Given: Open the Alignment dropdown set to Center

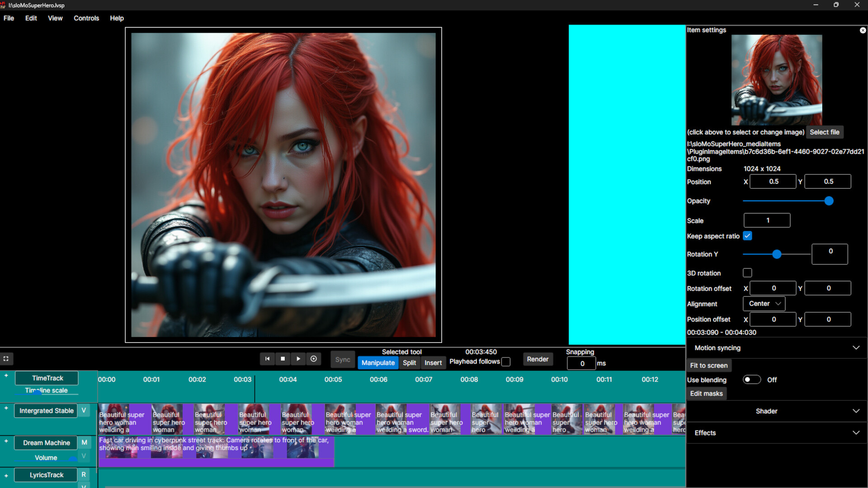Looking at the screenshot, I should [x=764, y=303].
